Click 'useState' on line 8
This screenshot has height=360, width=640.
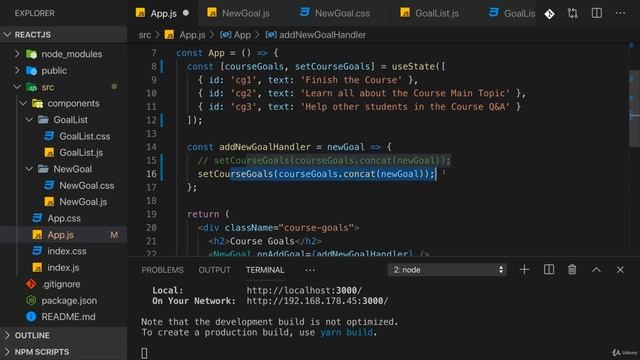coord(413,67)
